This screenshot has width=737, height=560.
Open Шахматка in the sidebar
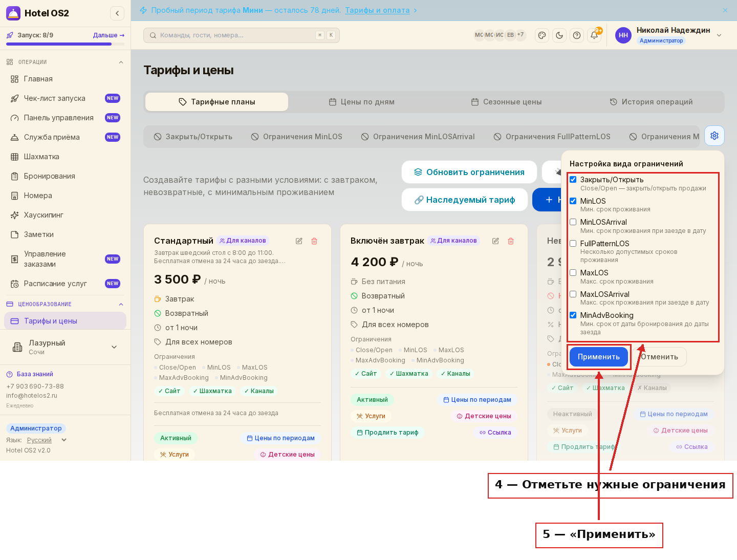[x=65, y=157]
